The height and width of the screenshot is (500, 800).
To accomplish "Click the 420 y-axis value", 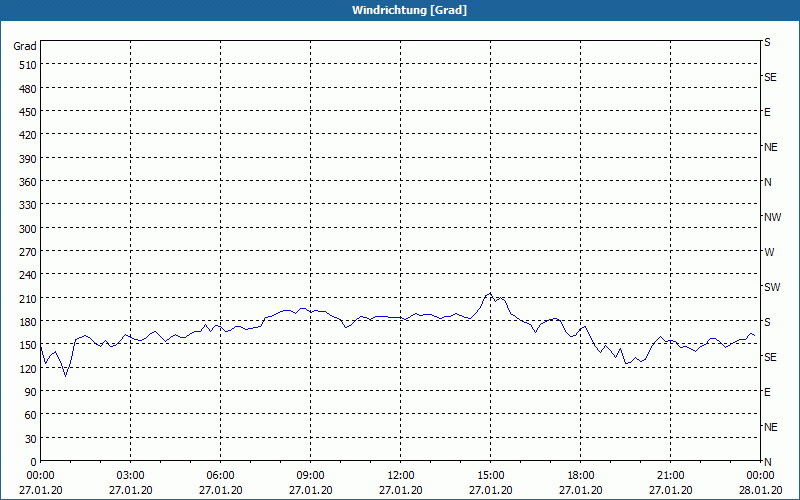I will click(28, 135).
